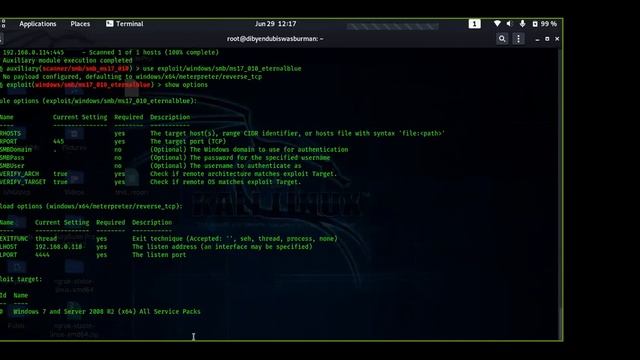
Task: Click the battery 99% indicator
Action: tap(544, 24)
